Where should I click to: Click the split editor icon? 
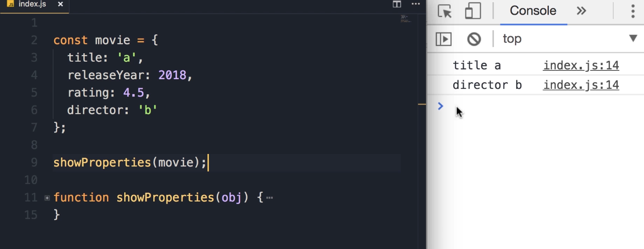tap(397, 4)
